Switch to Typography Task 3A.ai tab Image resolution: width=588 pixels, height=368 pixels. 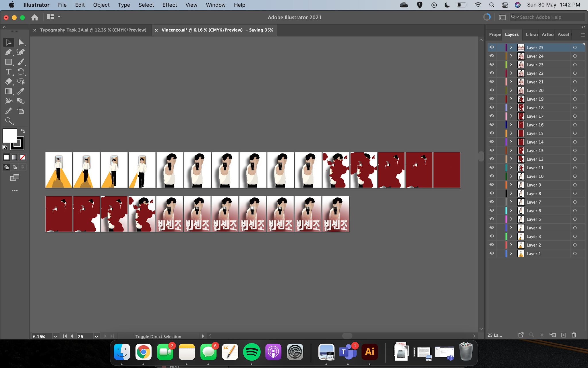93,30
